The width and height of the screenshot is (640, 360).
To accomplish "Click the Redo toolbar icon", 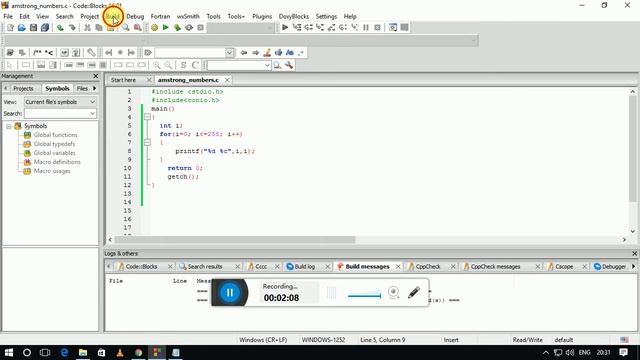I will [x=72, y=27].
